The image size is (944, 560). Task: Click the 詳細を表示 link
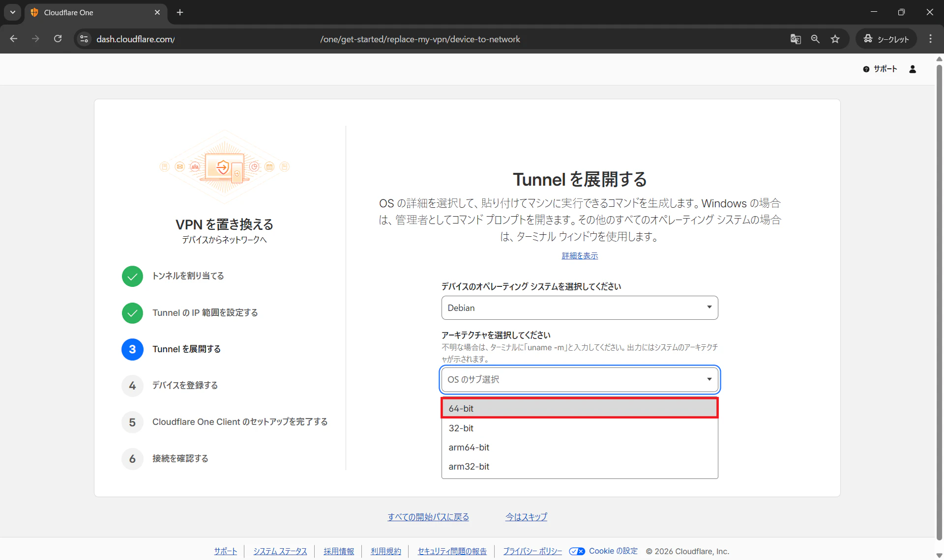pyautogui.click(x=580, y=255)
